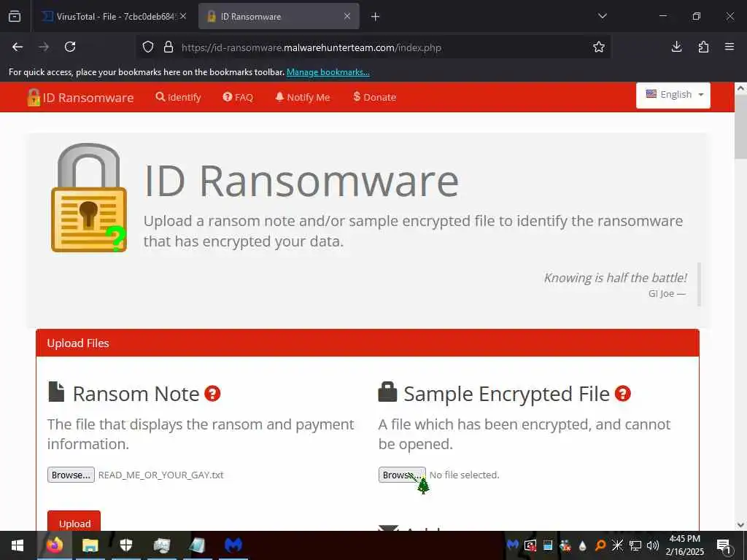The height and width of the screenshot is (560, 747).
Task: Select the ID Ransomware browser tab
Action: click(x=279, y=16)
